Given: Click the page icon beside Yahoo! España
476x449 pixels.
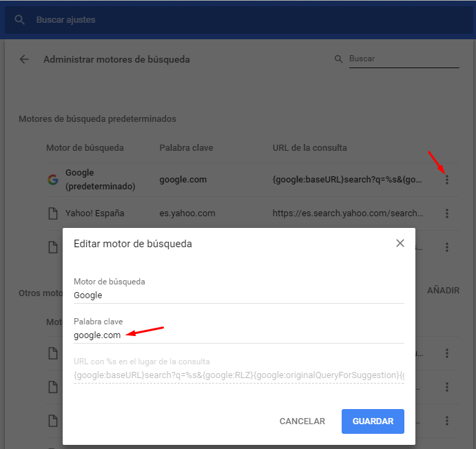Looking at the screenshot, I should pyautogui.click(x=53, y=213).
